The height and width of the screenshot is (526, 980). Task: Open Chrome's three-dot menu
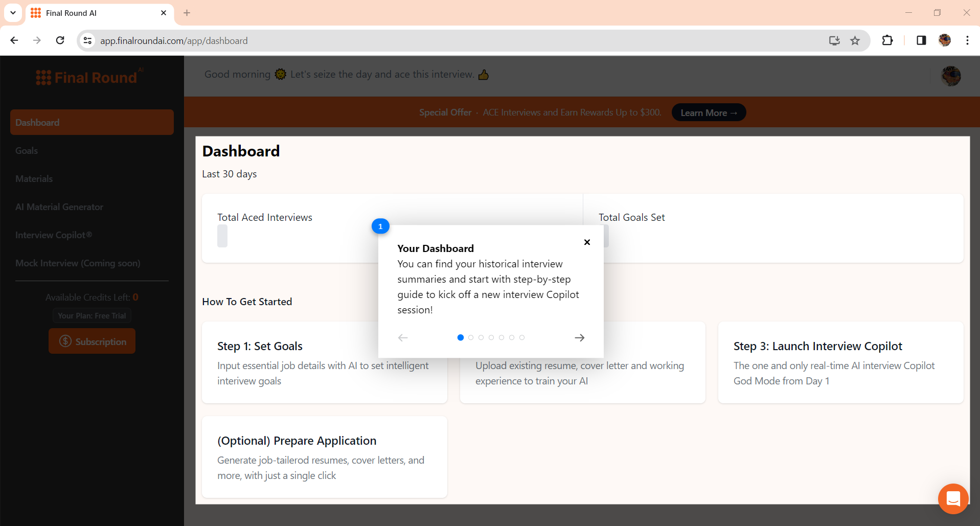tap(967, 40)
